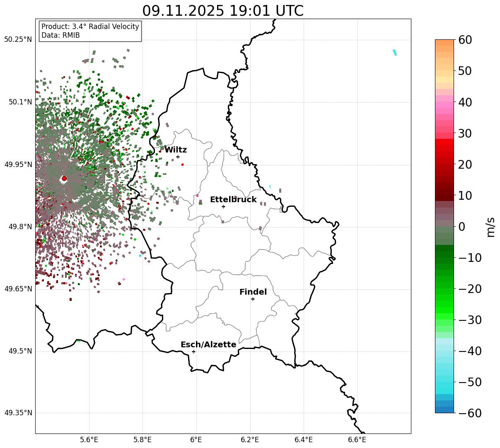Click the pink colorbar band near 40
500x448 pixels.
(x=444, y=105)
